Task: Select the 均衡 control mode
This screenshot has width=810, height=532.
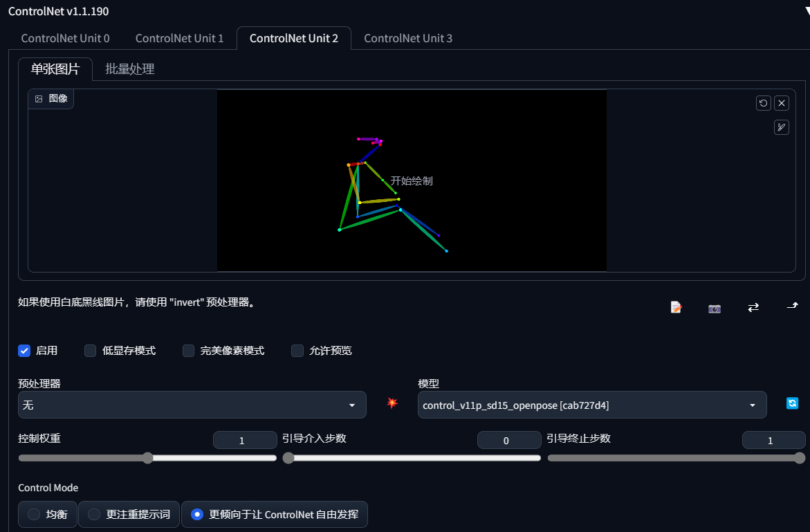Action: tap(48, 515)
